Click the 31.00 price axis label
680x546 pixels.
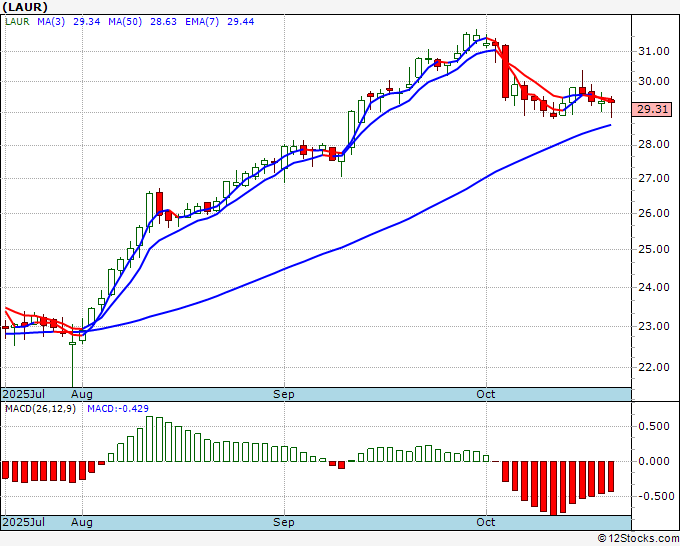[x=654, y=51]
